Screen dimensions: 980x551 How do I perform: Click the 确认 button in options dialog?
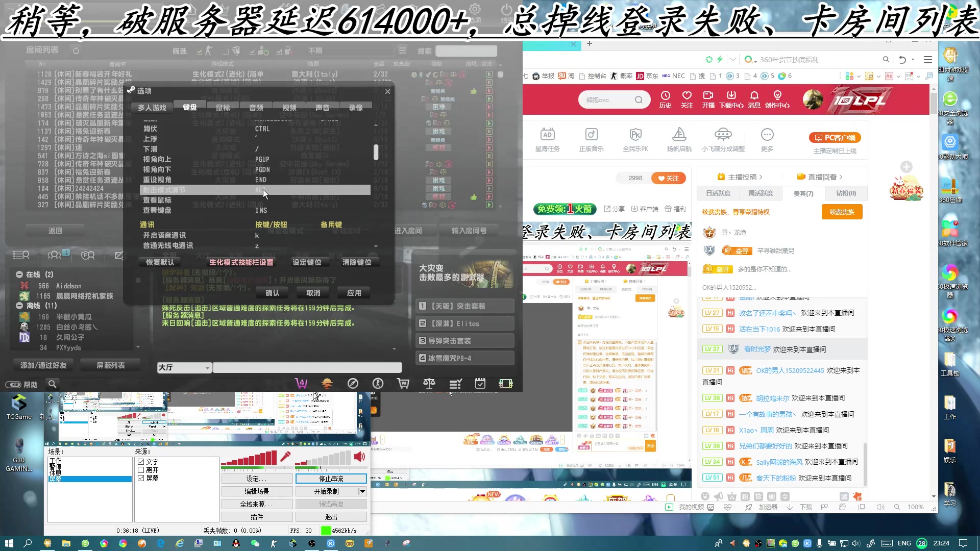tap(273, 293)
